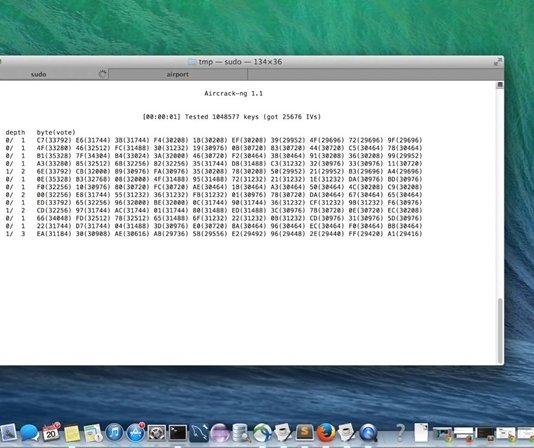Switch to the sudo tab
The image size is (534, 448).
54,74
